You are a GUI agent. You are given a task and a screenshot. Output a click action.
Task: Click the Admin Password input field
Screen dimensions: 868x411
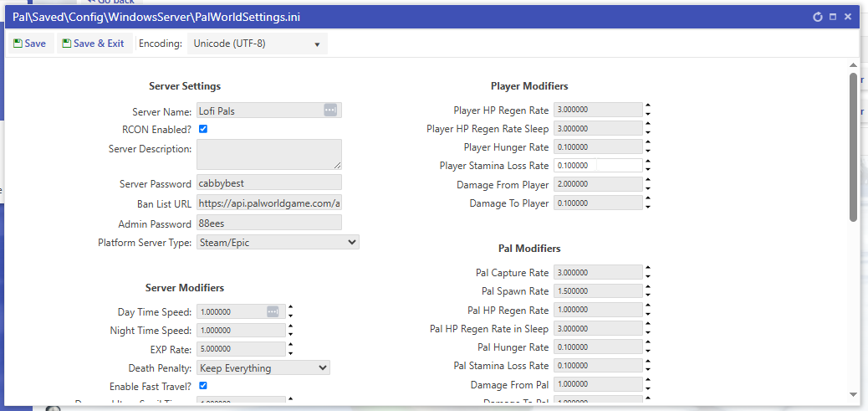(268, 223)
